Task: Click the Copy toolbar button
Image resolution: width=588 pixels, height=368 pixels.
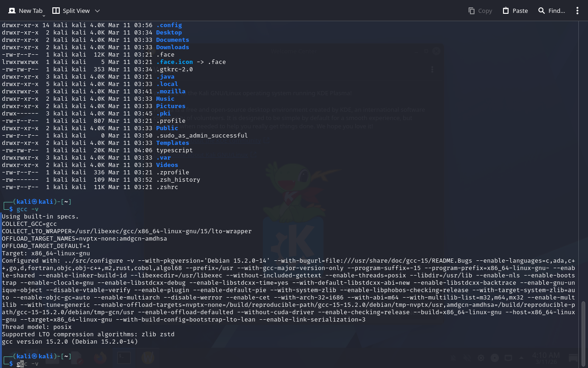Action: point(480,11)
